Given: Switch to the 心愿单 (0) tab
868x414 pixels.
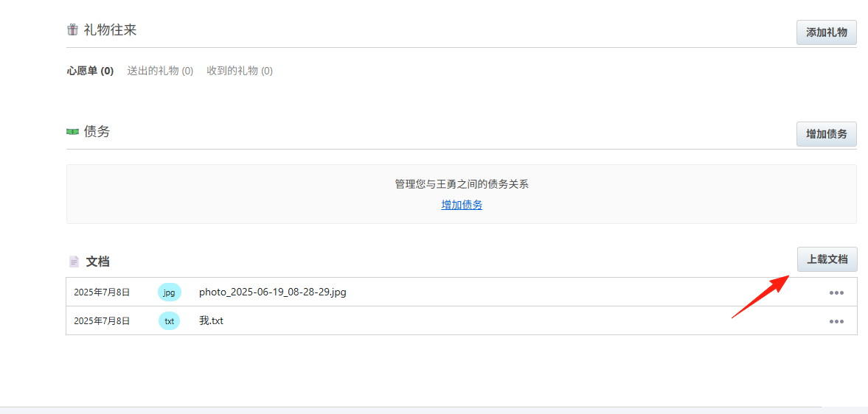Looking at the screenshot, I should (90, 71).
